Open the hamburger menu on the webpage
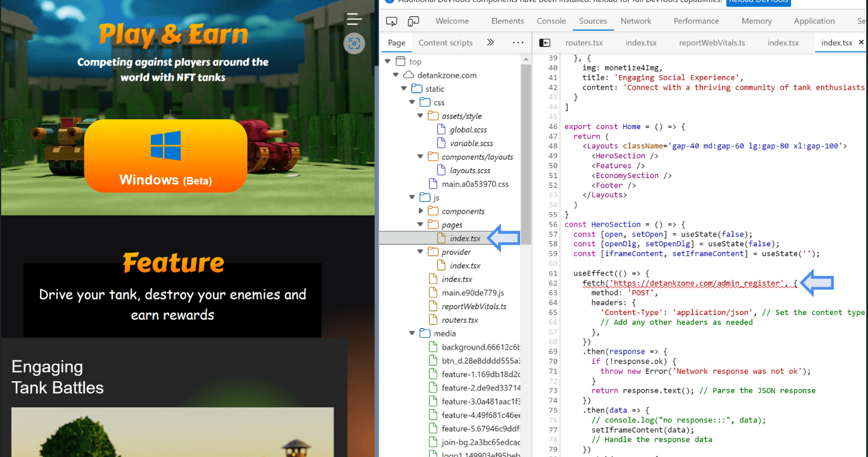This screenshot has width=868, height=457. pyautogui.click(x=354, y=19)
